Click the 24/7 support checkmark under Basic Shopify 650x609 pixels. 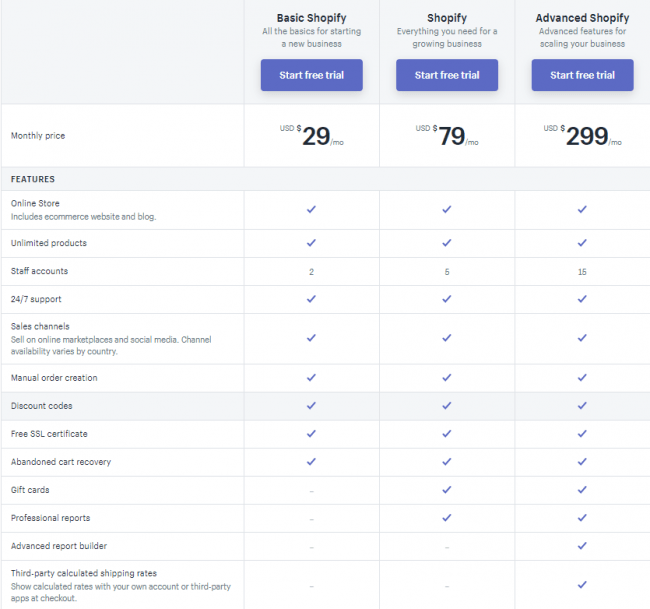(311, 299)
